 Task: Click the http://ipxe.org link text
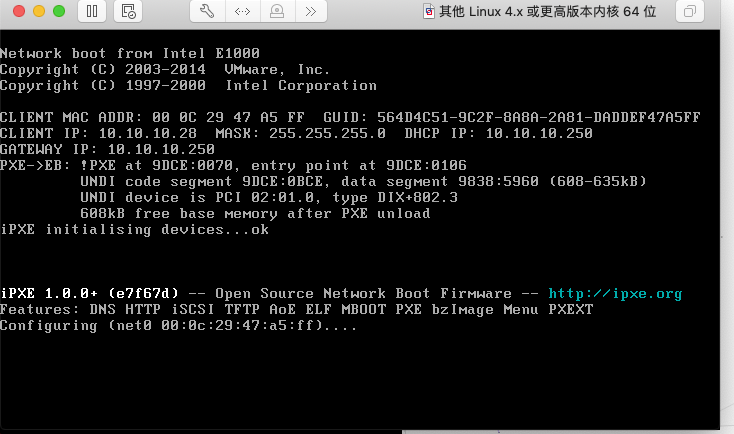(615, 294)
